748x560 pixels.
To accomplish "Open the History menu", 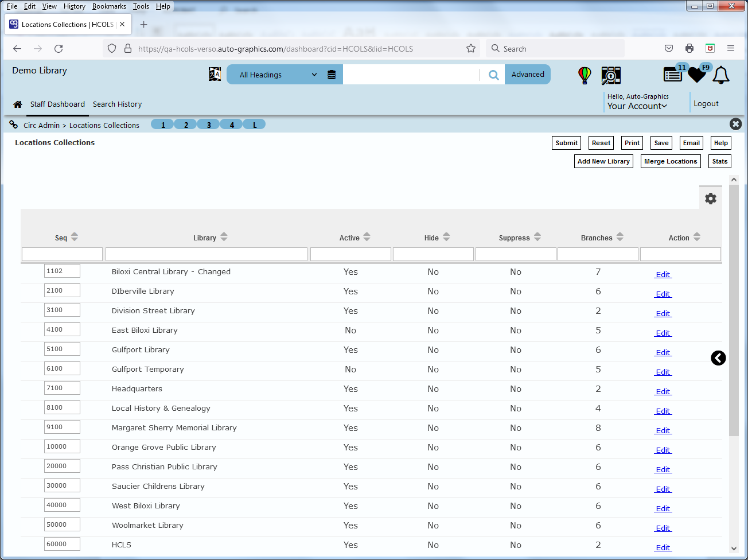I will [x=75, y=6].
